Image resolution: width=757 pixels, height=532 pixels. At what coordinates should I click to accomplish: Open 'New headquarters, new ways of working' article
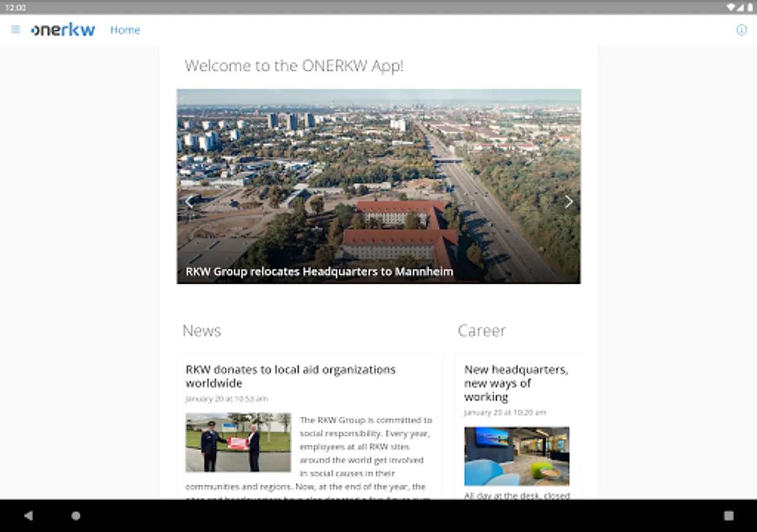[x=516, y=383]
